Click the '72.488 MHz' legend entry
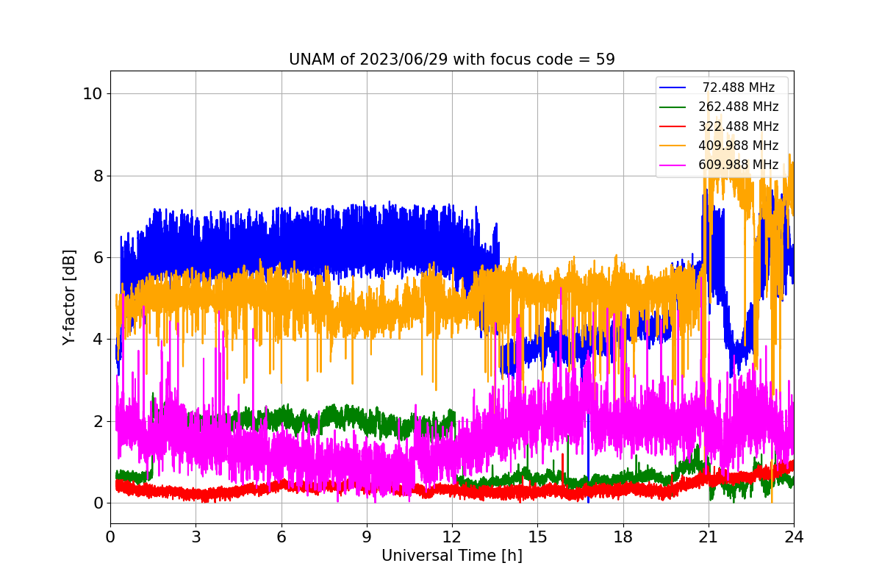Viewport: 882px width, 588px height. (739, 87)
